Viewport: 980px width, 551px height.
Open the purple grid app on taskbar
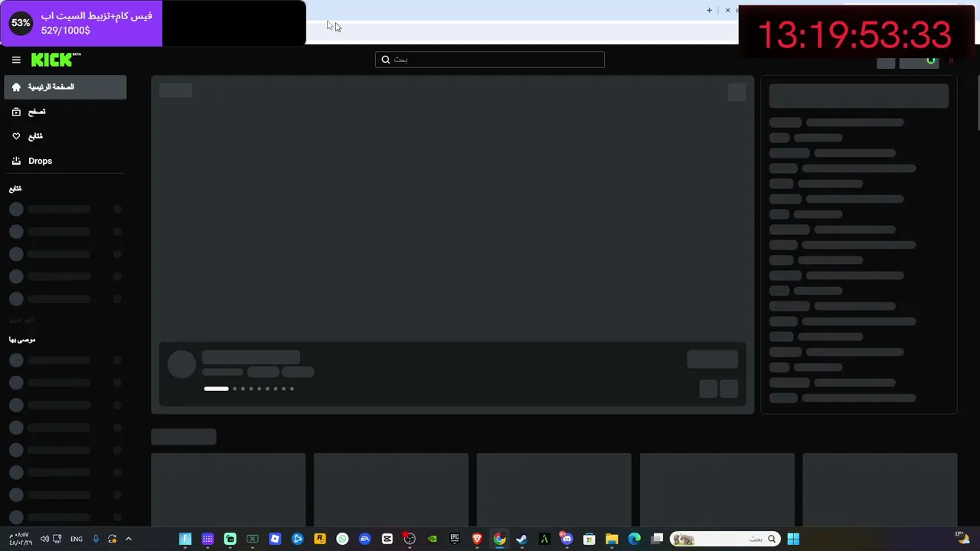[x=207, y=539]
